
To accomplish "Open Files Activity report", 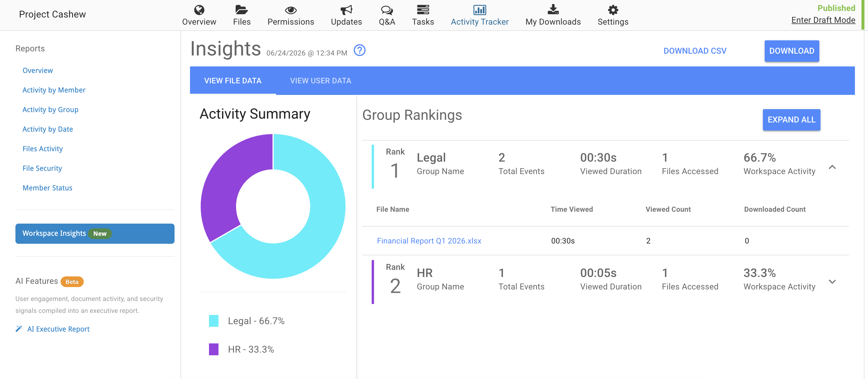I will tap(42, 149).
